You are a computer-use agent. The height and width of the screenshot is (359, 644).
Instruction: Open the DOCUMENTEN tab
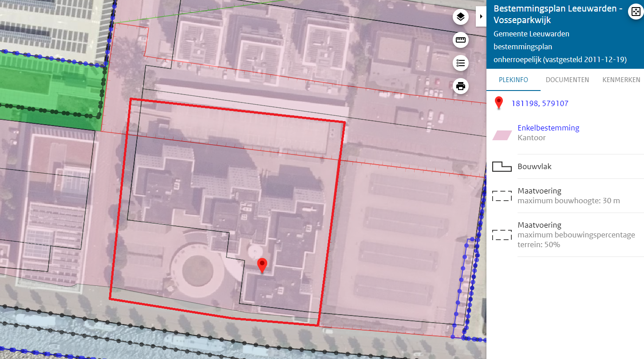click(567, 80)
